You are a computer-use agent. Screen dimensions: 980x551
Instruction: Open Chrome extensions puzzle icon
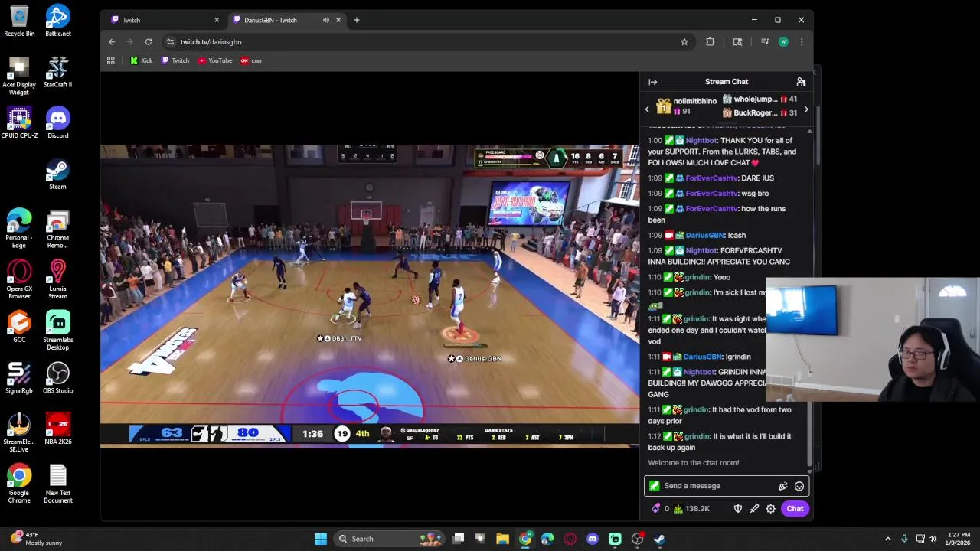click(710, 42)
